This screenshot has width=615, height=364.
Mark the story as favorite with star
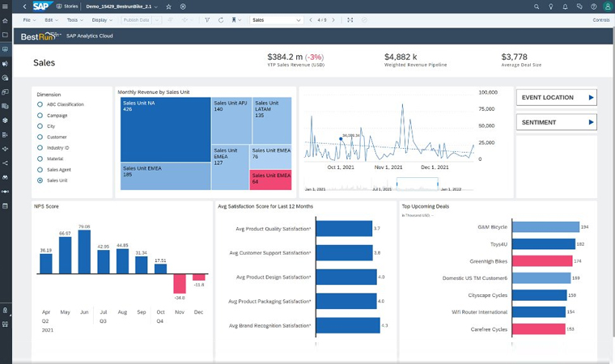click(x=168, y=6)
